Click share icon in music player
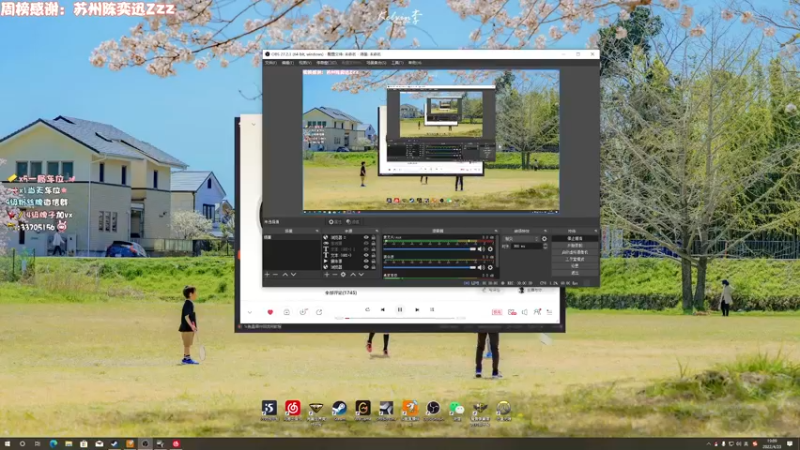 coord(319,312)
